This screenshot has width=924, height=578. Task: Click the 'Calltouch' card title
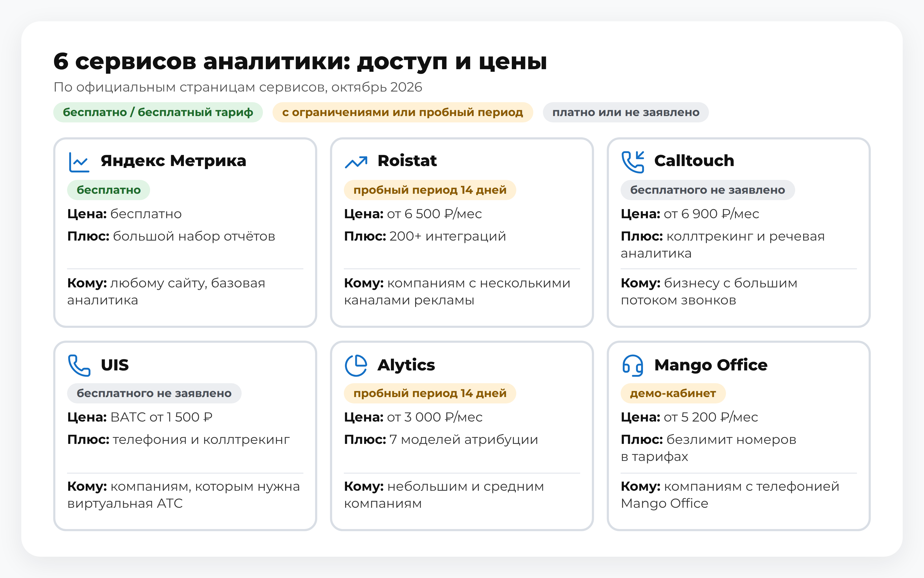point(694,161)
